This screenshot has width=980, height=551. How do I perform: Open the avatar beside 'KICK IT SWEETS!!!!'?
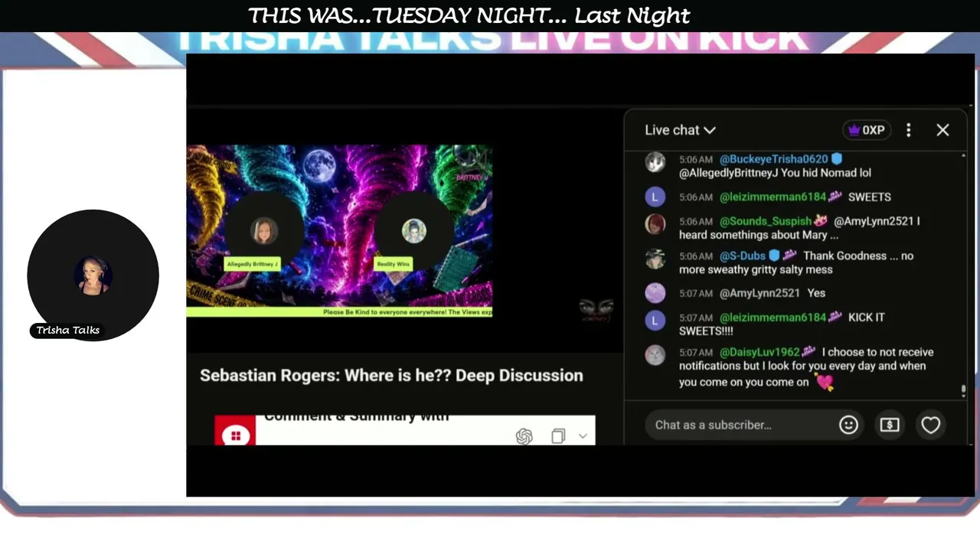655,321
